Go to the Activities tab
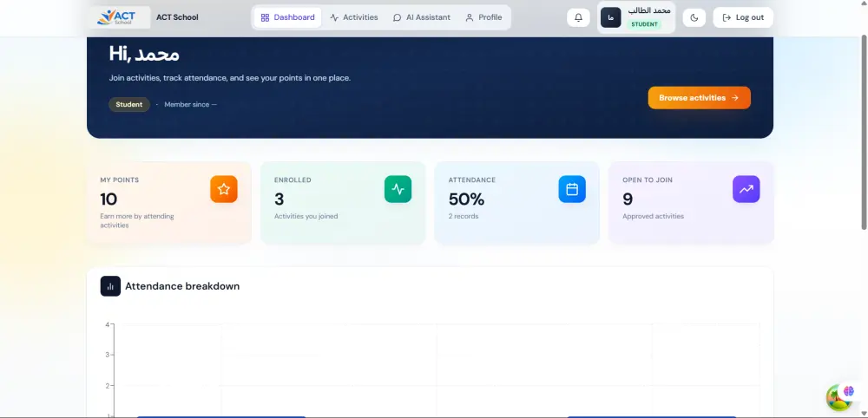Viewport: 868px width, 418px height. 354,17
